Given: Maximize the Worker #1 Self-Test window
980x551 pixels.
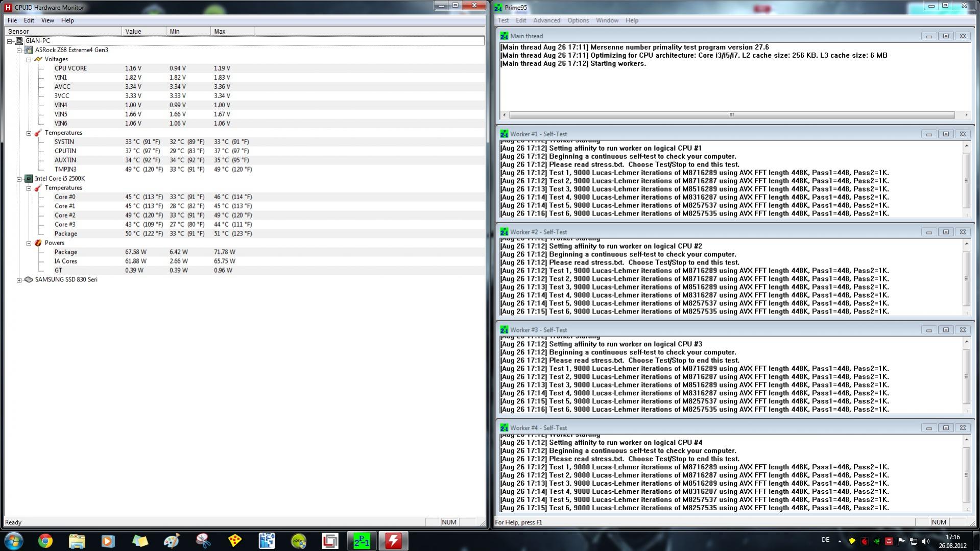Looking at the screenshot, I should click(946, 134).
